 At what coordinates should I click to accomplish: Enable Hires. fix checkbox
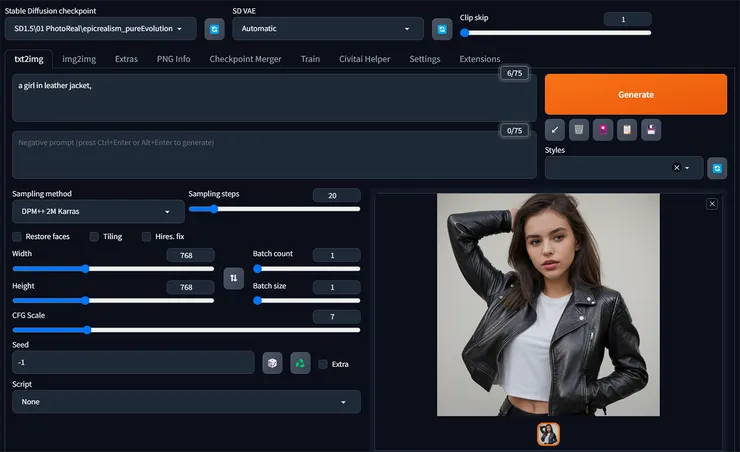pyautogui.click(x=146, y=236)
